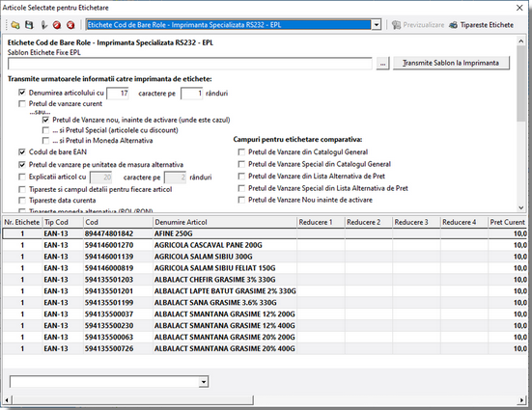The height and width of the screenshot is (410, 532).
Task: Expand the bottom empty combo box
Action: coord(203,382)
